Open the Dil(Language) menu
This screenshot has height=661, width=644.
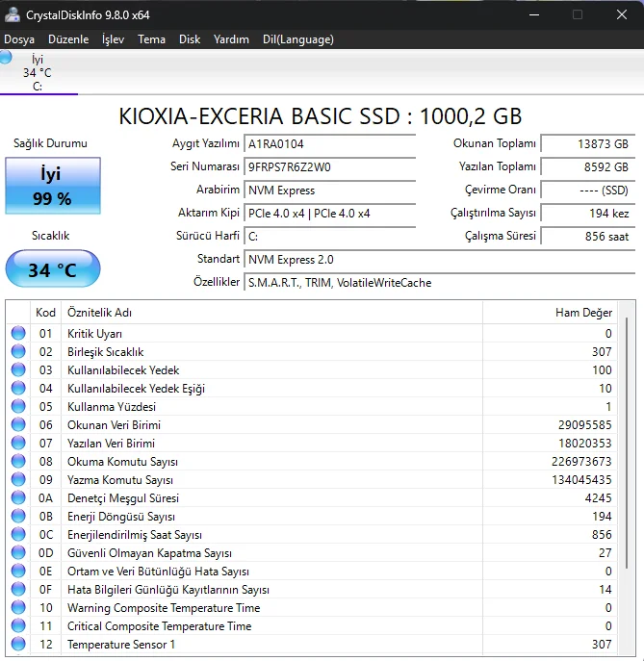coord(297,39)
